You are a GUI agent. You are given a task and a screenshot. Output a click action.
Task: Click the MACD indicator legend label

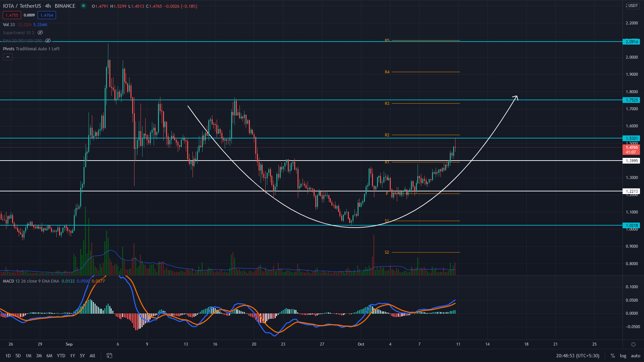(8, 281)
